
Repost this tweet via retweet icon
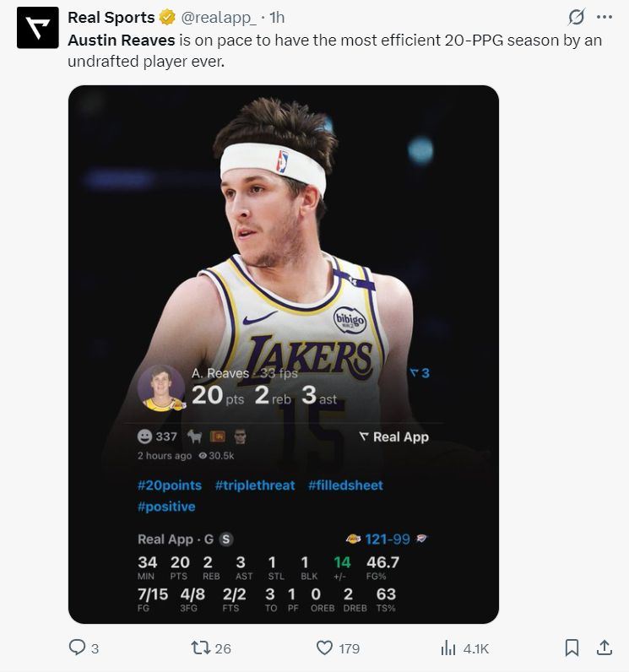click(201, 648)
